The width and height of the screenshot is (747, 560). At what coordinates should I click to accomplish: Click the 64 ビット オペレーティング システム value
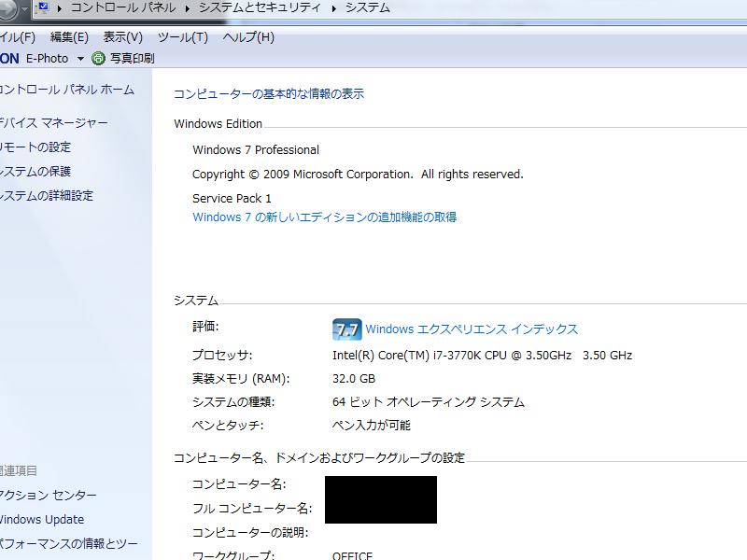(429, 402)
